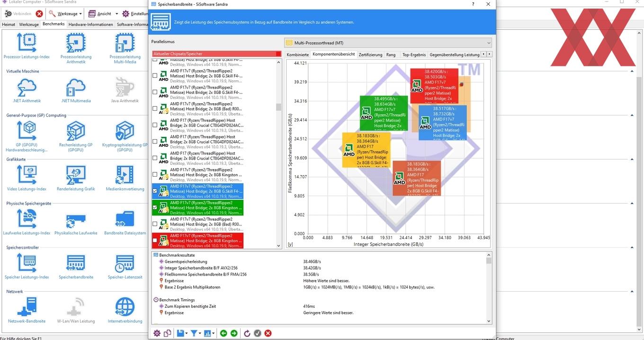Screen dimensions: 644x340
Task: Open the Hardware-Informationen tab
Action: (x=90, y=24)
